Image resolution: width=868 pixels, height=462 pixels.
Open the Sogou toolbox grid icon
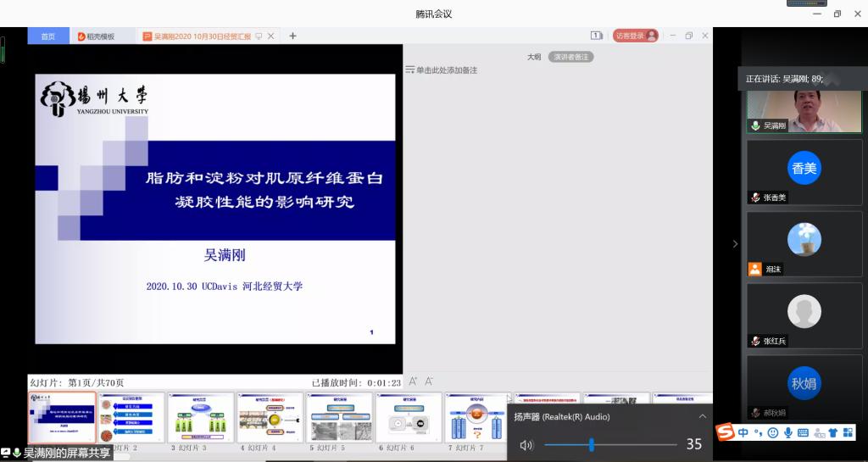tap(848, 433)
